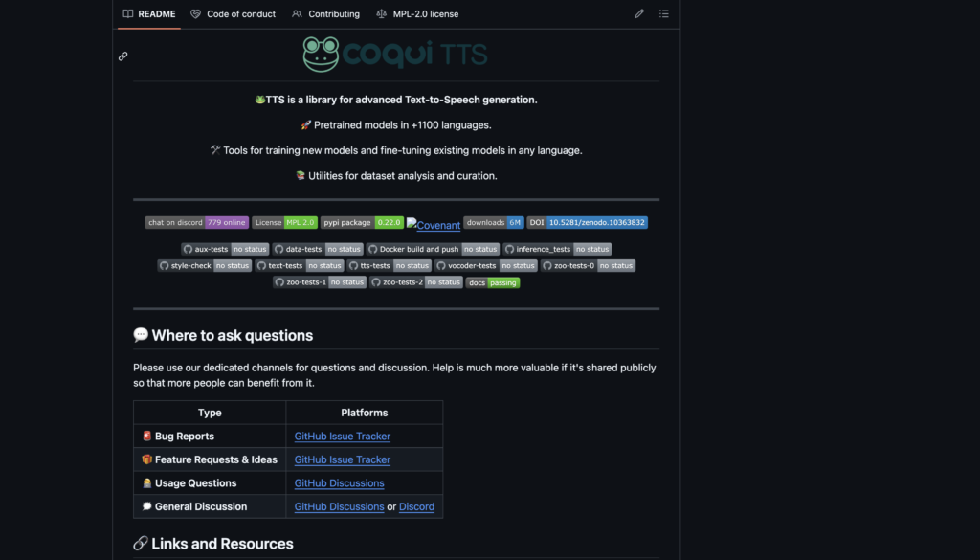This screenshot has width=980, height=560.
Task: Open the downloads 6M badge
Action: pyautogui.click(x=494, y=222)
